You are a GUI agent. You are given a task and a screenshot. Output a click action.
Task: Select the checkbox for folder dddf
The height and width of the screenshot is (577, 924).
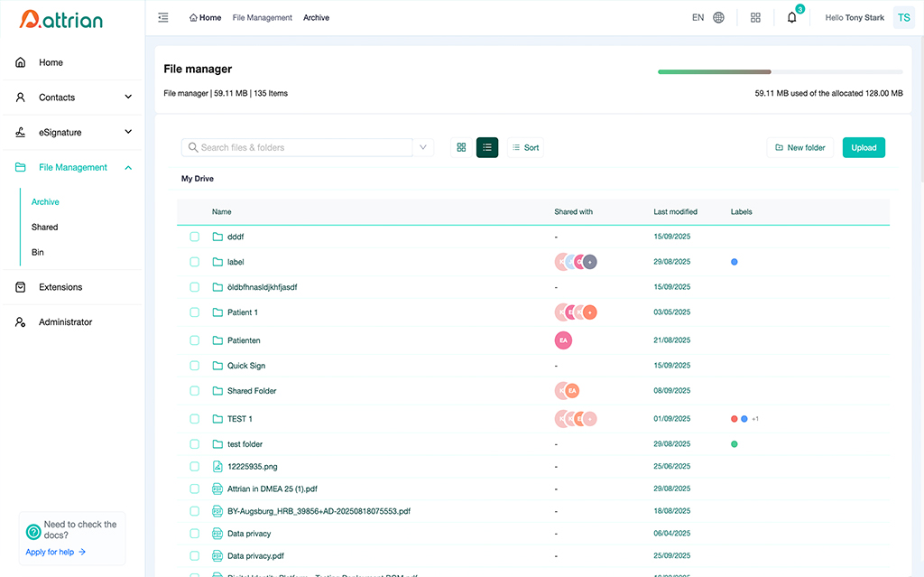[x=194, y=237]
